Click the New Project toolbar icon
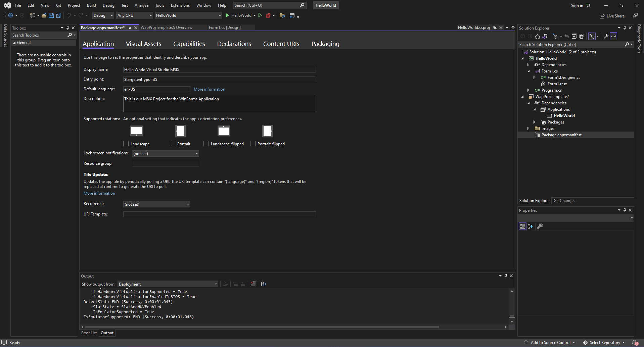The width and height of the screenshot is (644, 347). (x=33, y=15)
